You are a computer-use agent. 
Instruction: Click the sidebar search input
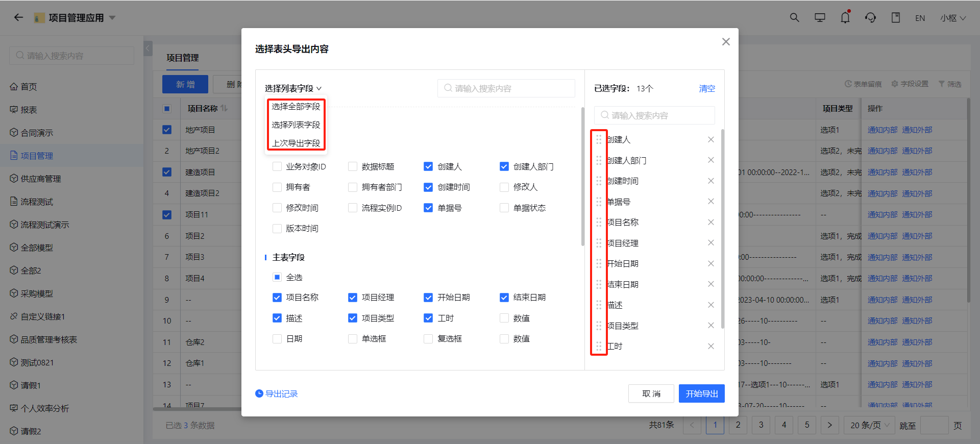71,56
